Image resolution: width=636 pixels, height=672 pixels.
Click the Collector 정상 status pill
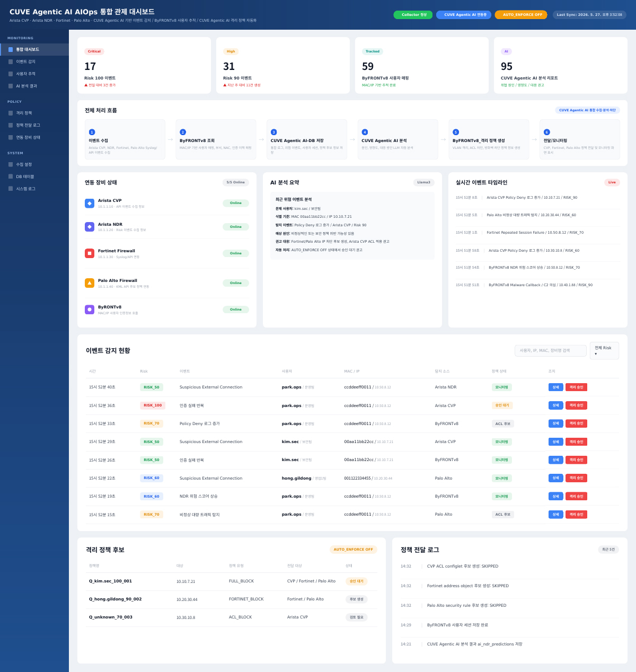point(413,15)
